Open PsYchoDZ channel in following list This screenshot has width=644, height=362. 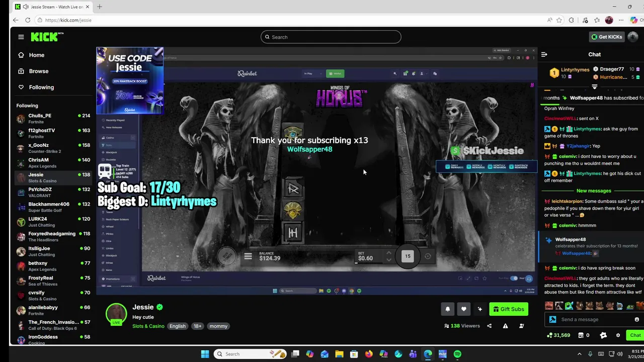pos(53,192)
